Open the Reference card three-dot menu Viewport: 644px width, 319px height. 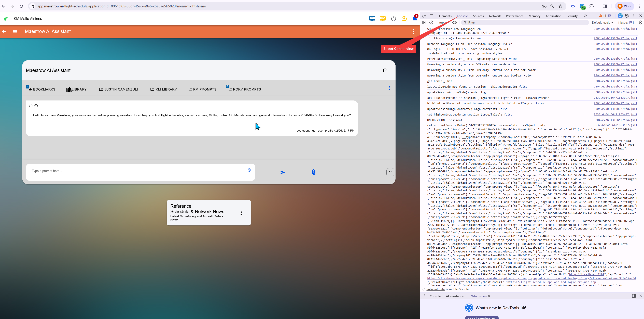[241, 213]
